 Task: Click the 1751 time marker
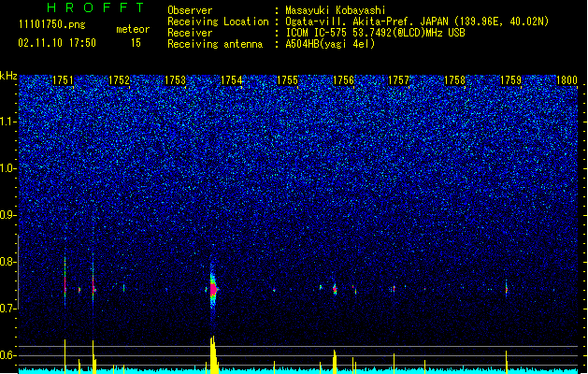click(63, 80)
